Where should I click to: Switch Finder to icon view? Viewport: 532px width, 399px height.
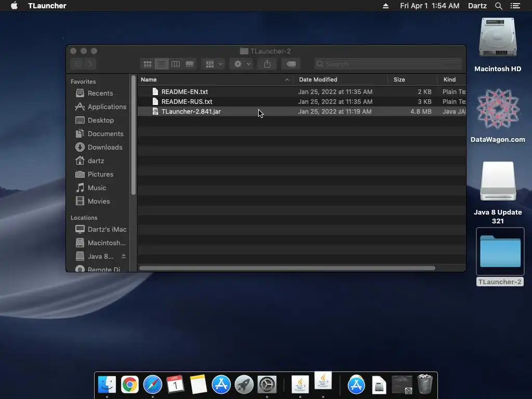click(147, 64)
